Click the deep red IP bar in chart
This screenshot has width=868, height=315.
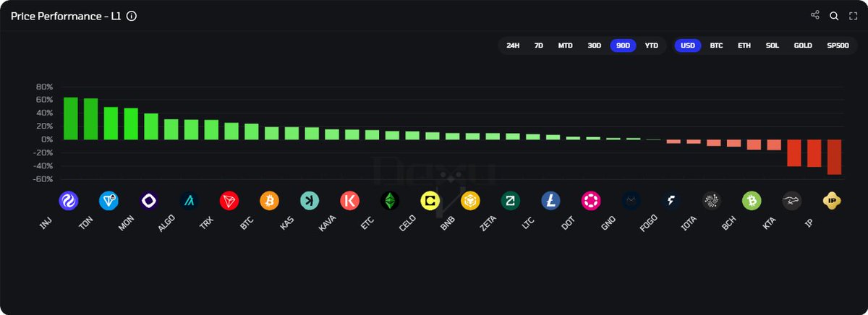pos(834,157)
